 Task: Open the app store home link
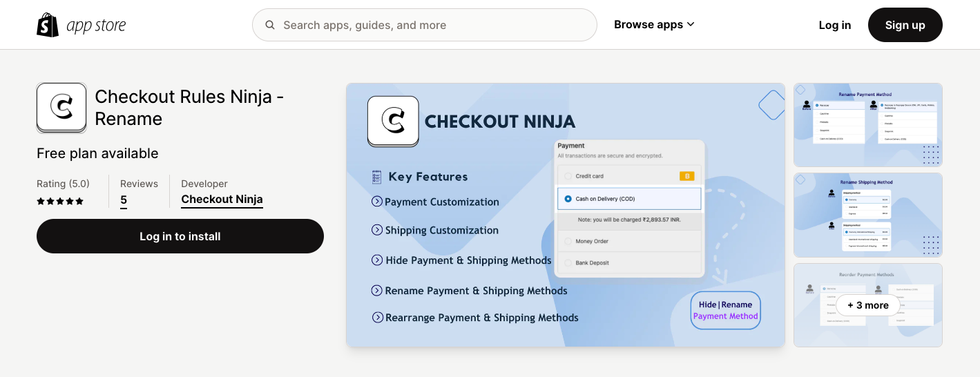coord(96,26)
